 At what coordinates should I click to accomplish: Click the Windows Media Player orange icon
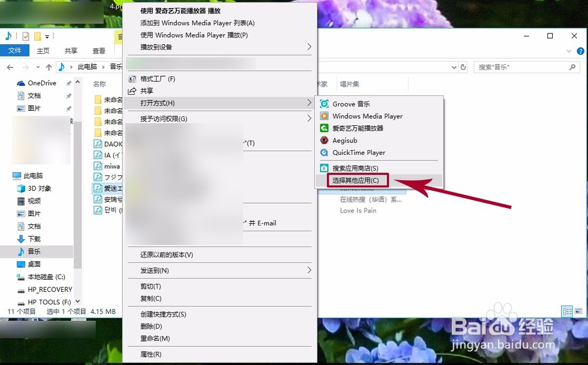pyautogui.click(x=325, y=116)
